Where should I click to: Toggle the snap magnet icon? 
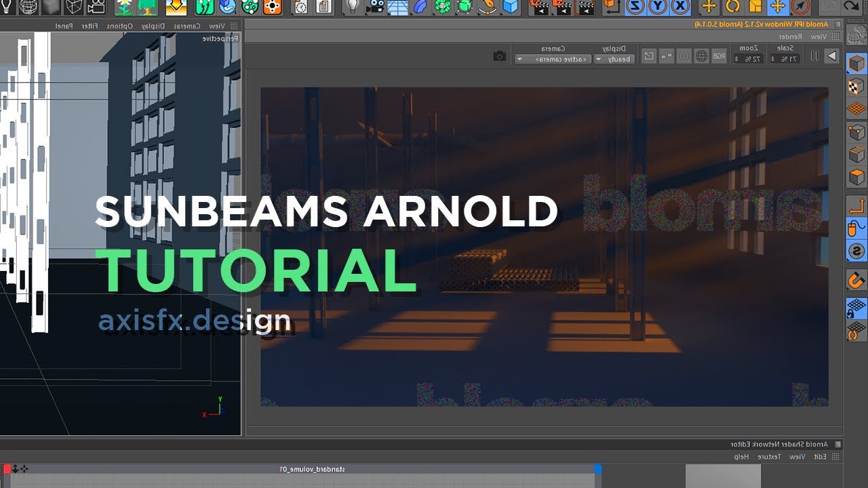click(856, 280)
